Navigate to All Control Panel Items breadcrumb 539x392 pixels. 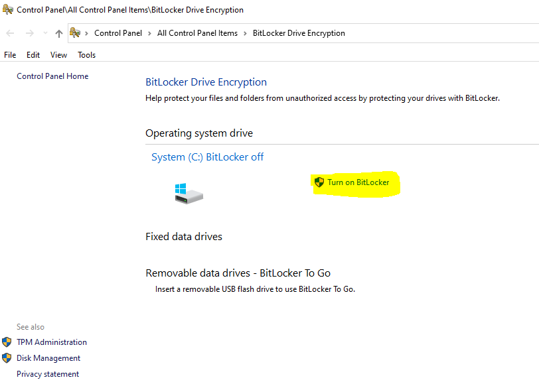pyautogui.click(x=197, y=33)
